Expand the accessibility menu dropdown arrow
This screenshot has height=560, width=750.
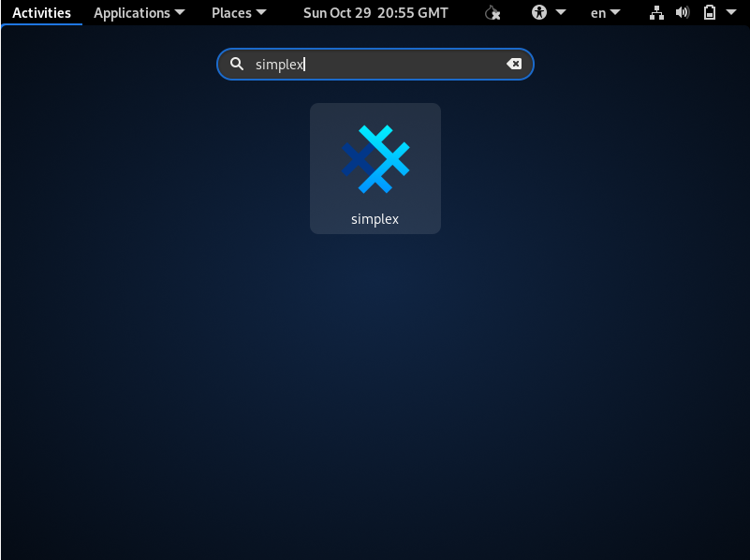(561, 12)
